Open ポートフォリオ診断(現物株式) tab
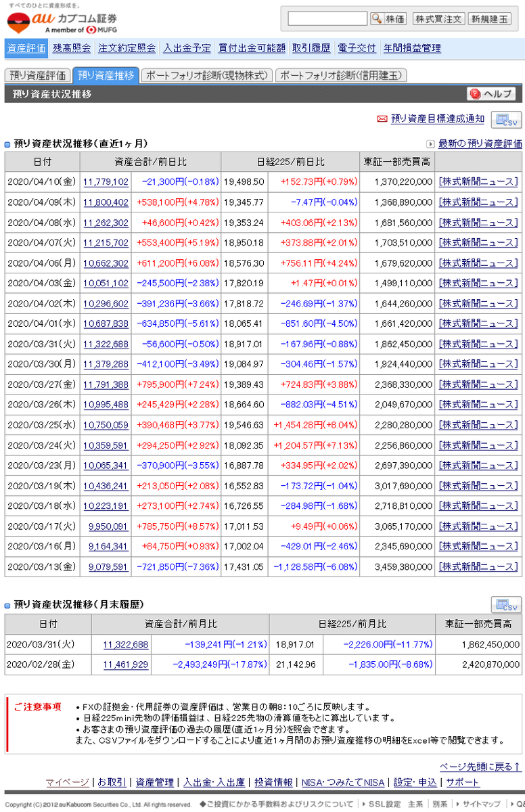 click(207, 76)
